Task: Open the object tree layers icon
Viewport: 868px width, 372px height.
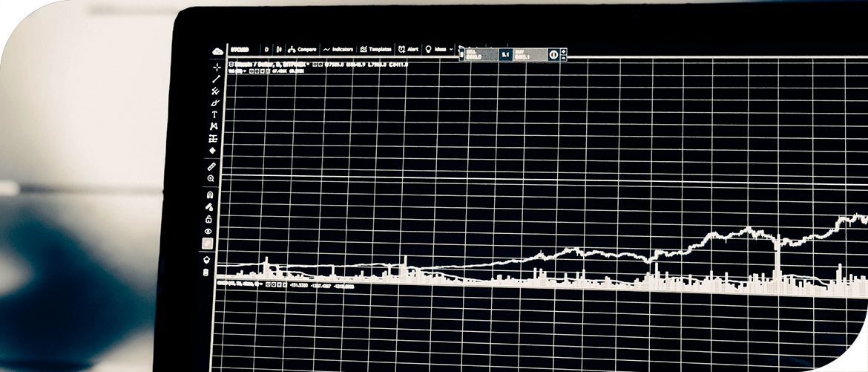Action: (206, 259)
